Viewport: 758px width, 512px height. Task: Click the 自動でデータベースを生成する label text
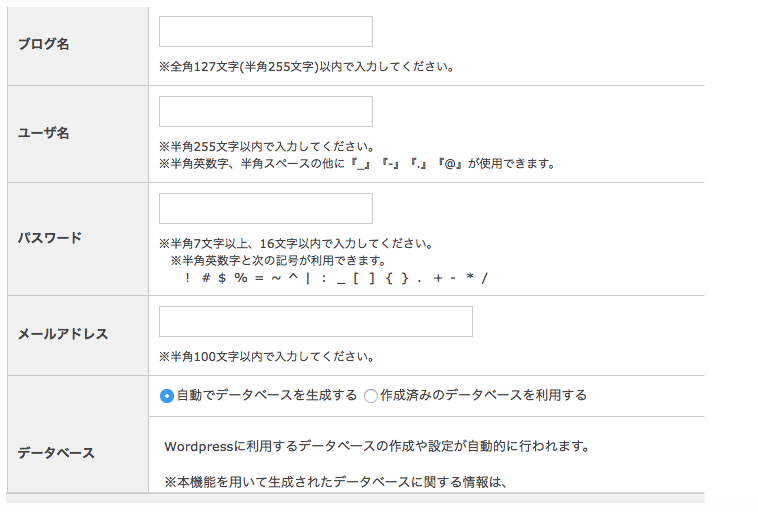point(267,395)
